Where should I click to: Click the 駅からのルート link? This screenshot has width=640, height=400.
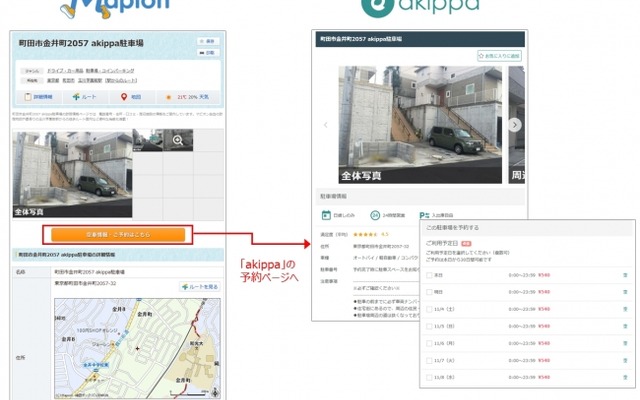[x=120, y=80]
